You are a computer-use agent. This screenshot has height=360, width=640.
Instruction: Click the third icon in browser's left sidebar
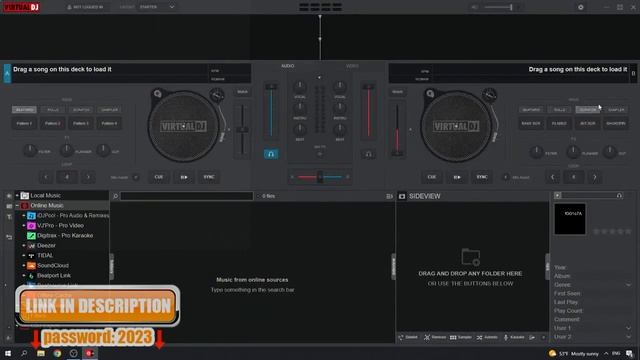(9, 217)
